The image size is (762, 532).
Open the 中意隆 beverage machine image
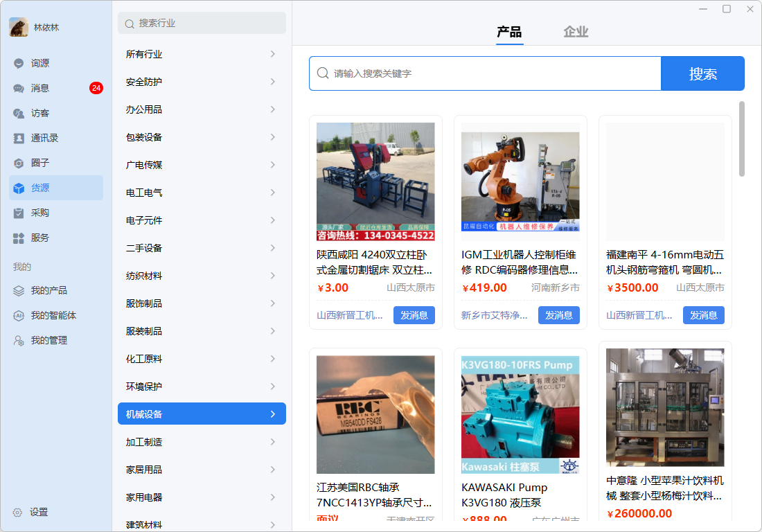[x=665, y=407]
